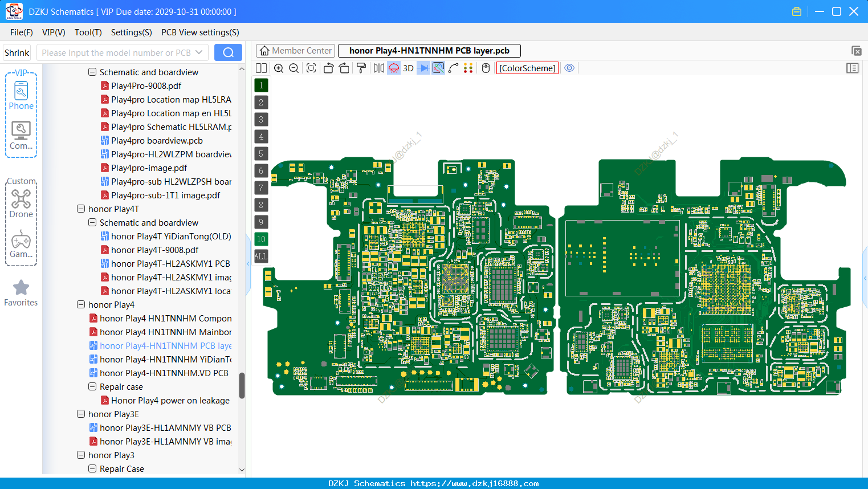Show PCB layer 10
Screen dimensions: 868x489
tap(261, 239)
